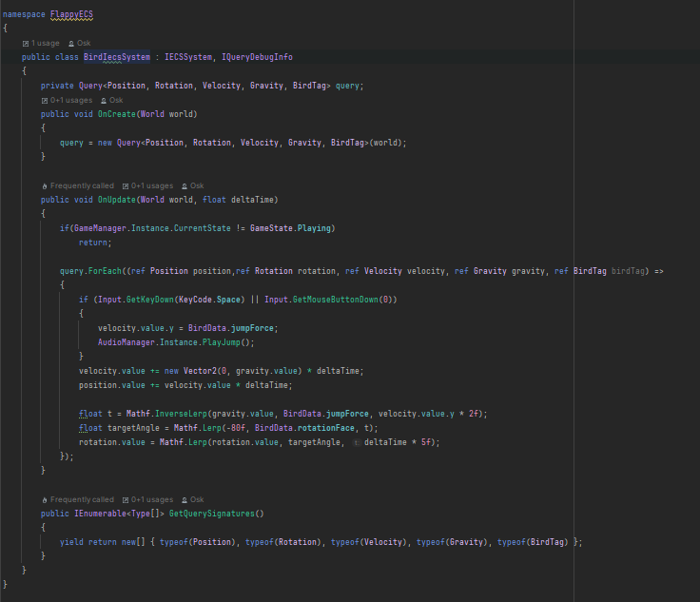This screenshot has height=602, width=700.
Task: Click the 'Osk' author hint above GetQuerySignatures
Action: coord(193,499)
